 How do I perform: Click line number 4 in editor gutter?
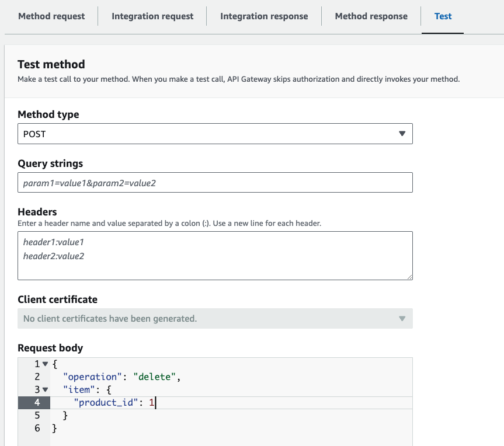click(x=37, y=403)
